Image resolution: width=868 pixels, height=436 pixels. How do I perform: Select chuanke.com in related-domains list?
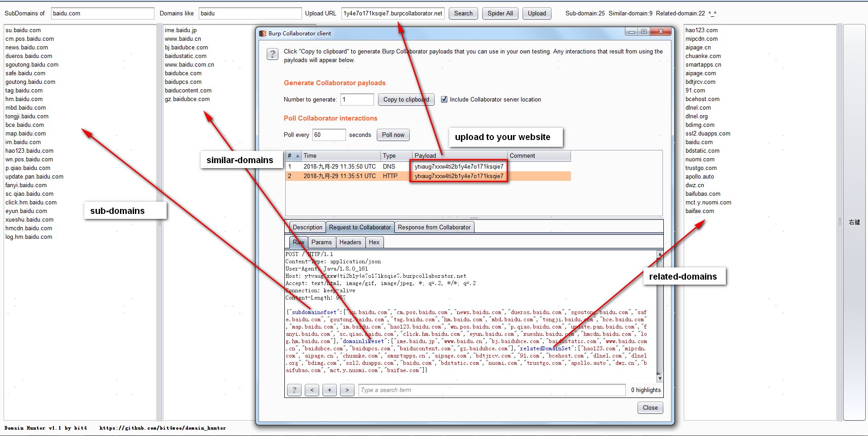click(703, 56)
